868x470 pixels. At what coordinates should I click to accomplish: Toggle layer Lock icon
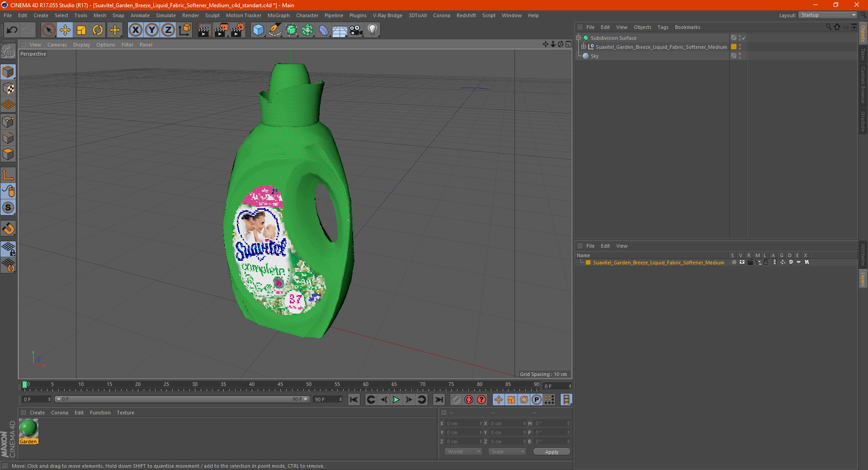point(766,263)
